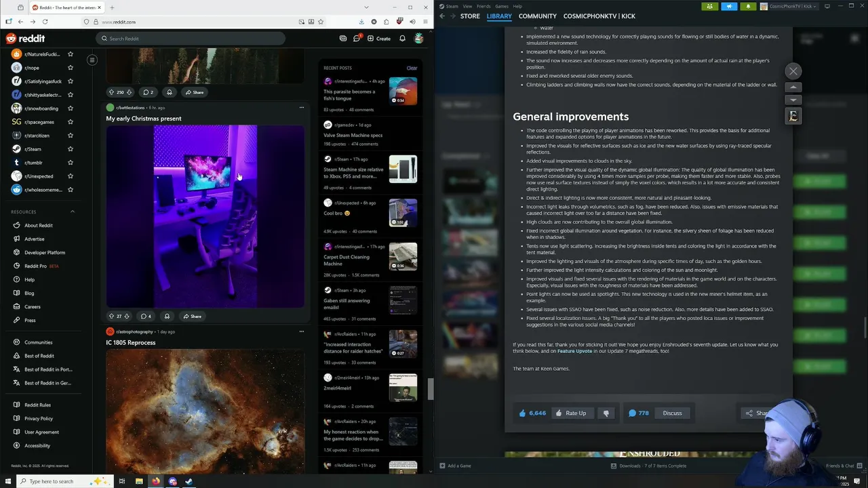Favorite r/starcitizen with its star
Image resolution: width=868 pixels, height=488 pixels.
click(x=71, y=136)
